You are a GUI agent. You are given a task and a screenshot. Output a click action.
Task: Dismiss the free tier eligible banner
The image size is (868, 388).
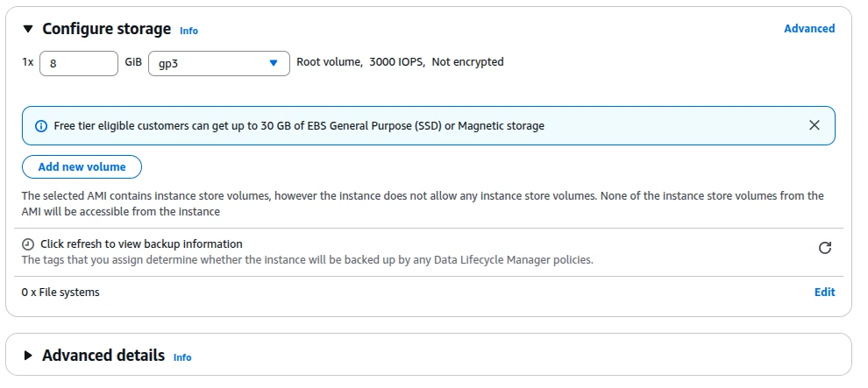coord(815,125)
